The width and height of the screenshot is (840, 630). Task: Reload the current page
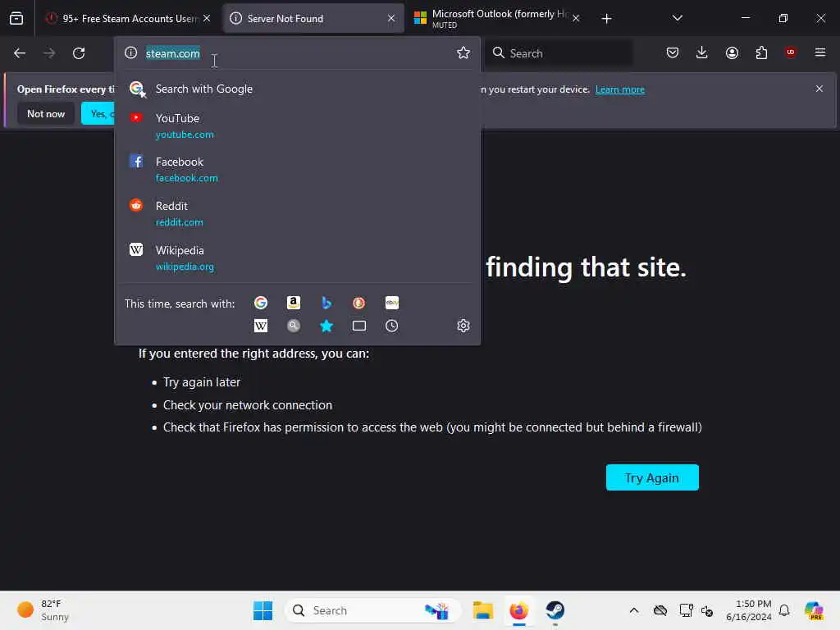(79, 53)
